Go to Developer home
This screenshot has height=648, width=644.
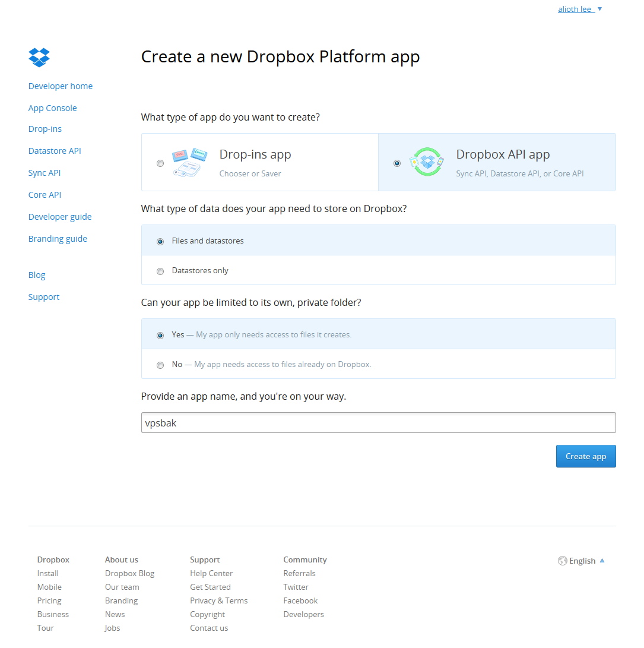(61, 86)
